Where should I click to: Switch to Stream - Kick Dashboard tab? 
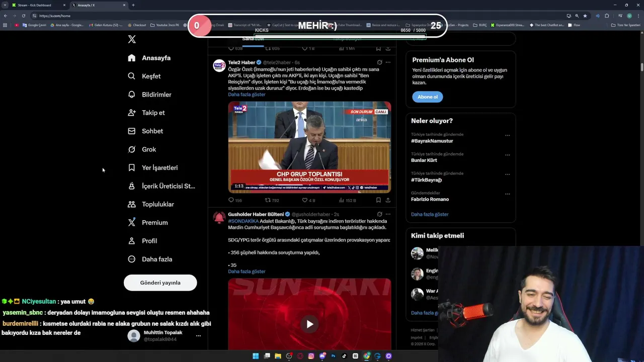(x=39, y=5)
